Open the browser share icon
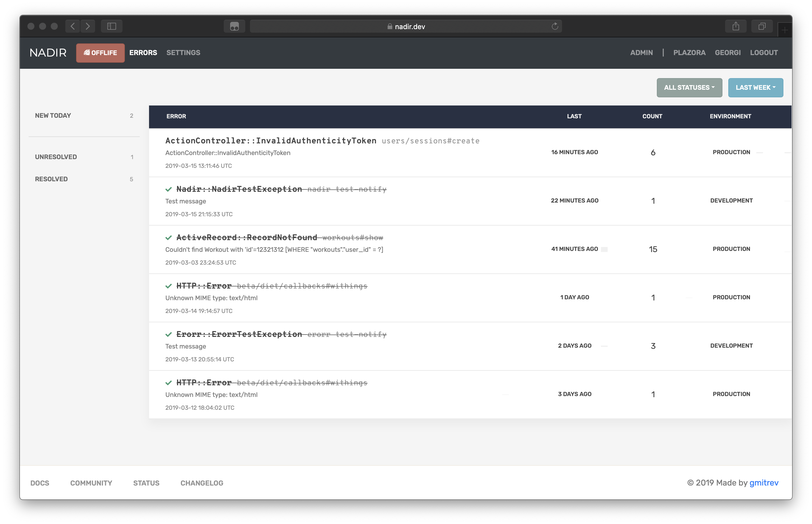The width and height of the screenshot is (812, 524). [736, 26]
